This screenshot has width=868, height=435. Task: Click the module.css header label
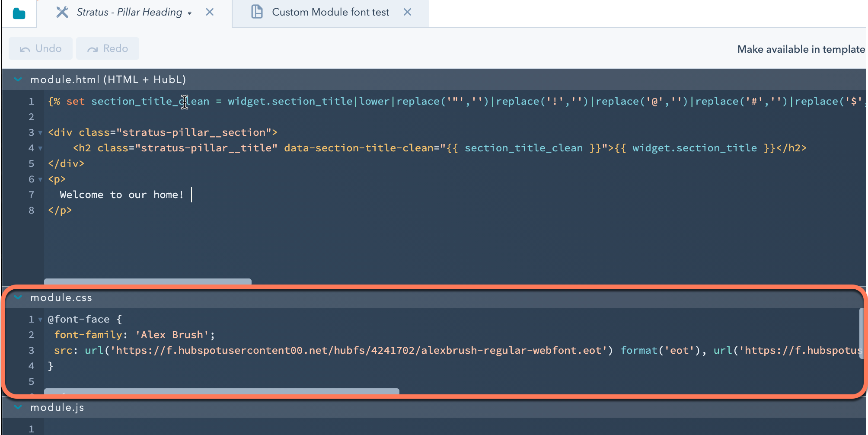click(61, 297)
